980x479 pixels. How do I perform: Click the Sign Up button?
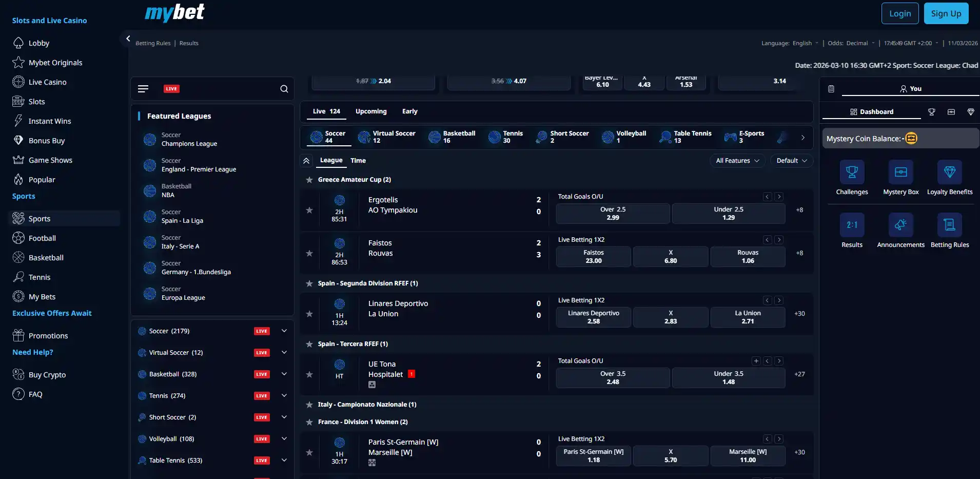tap(946, 13)
